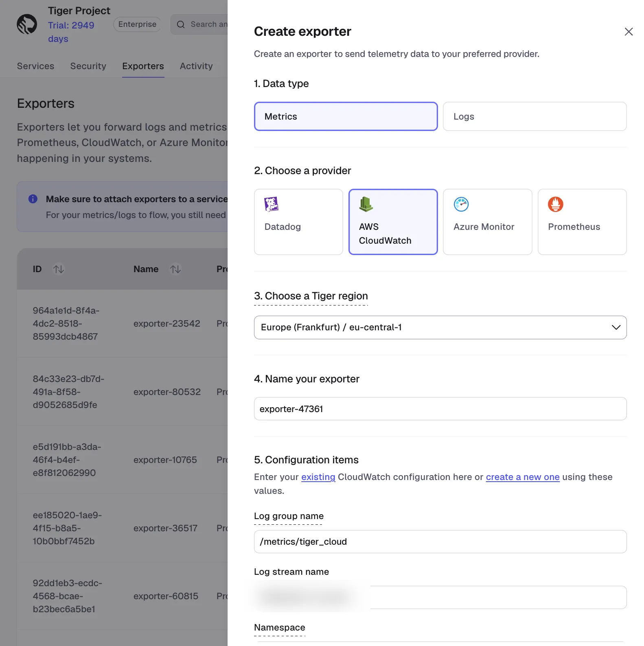Click exporter-10765 in the table
This screenshot has width=644, height=646.
pyautogui.click(x=165, y=460)
